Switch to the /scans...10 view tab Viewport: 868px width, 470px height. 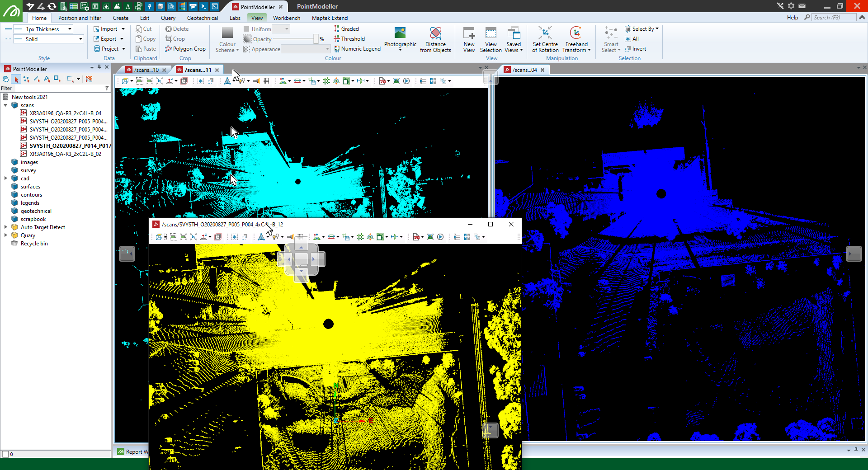point(146,70)
